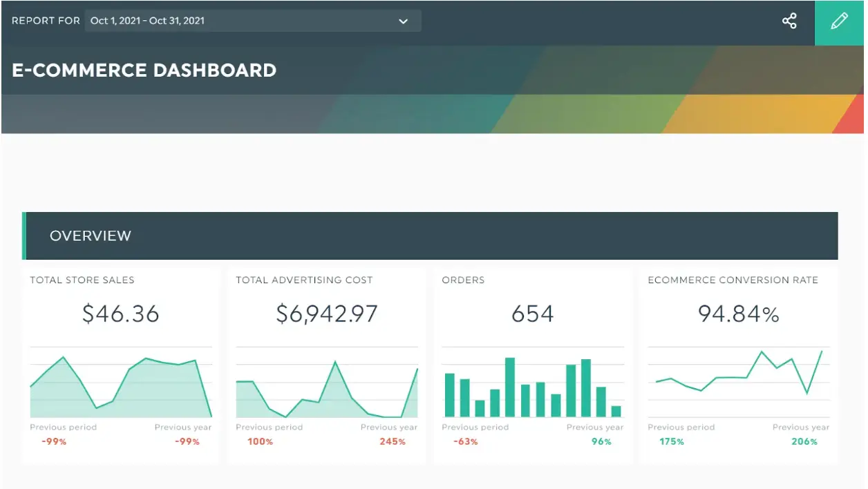Click the share icon in the header
This screenshot has height=489, width=868.
click(789, 21)
